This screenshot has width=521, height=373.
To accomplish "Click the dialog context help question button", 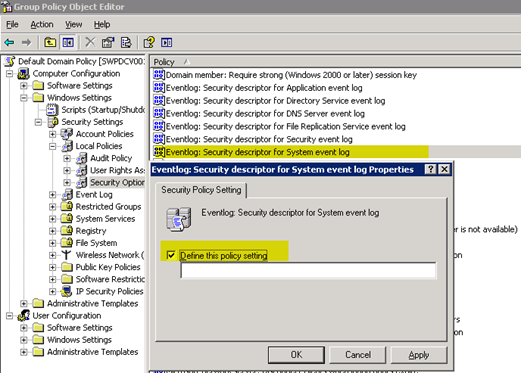I will 431,169.
